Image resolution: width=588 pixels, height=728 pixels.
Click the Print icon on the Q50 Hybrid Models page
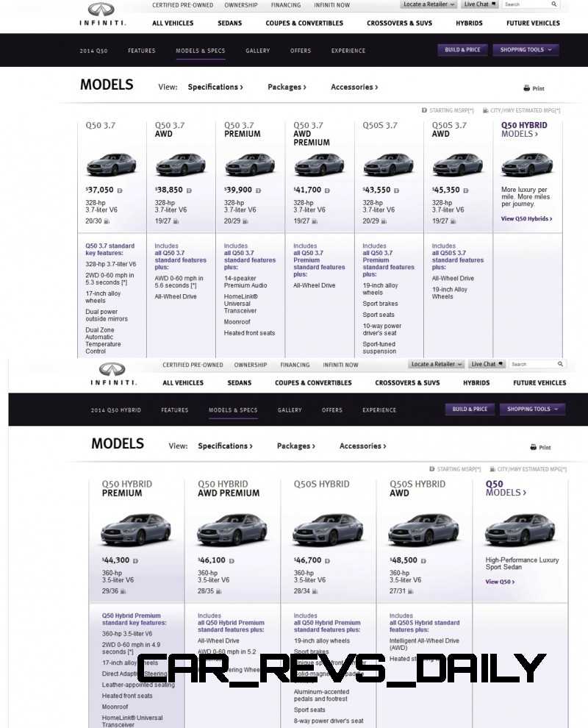(533, 448)
